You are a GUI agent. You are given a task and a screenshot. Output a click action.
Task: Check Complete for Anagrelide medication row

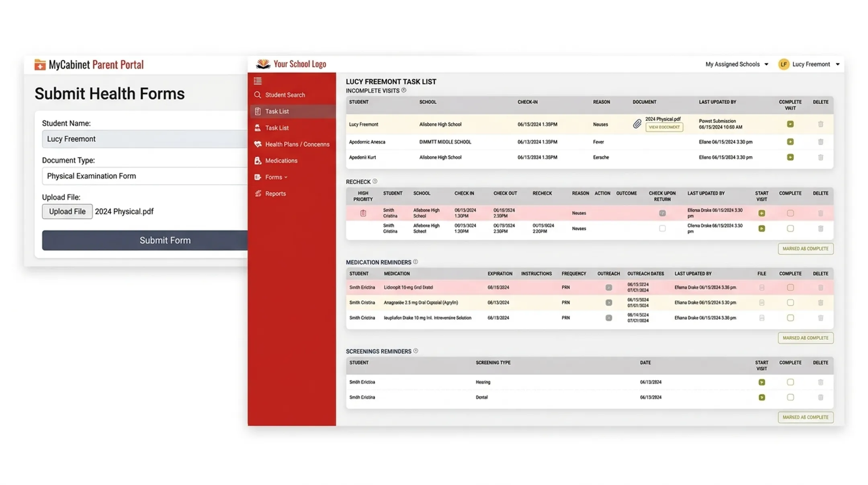pyautogui.click(x=790, y=303)
